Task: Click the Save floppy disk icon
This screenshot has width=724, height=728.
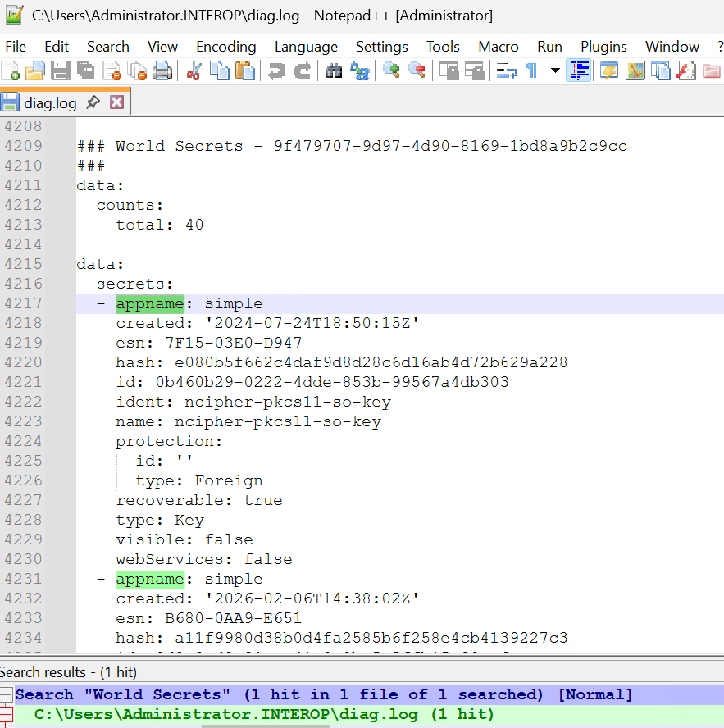Action: pyautogui.click(x=61, y=71)
